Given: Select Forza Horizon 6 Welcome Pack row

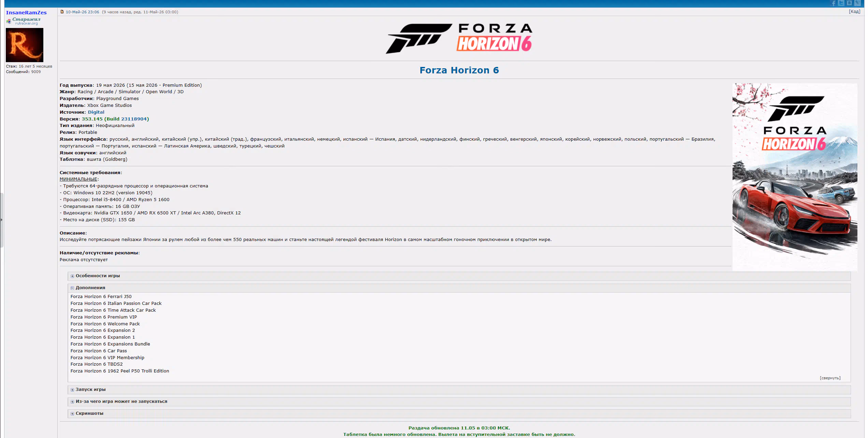Looking at the screenshot, I should pyautogui.click(x=105, y=324).
